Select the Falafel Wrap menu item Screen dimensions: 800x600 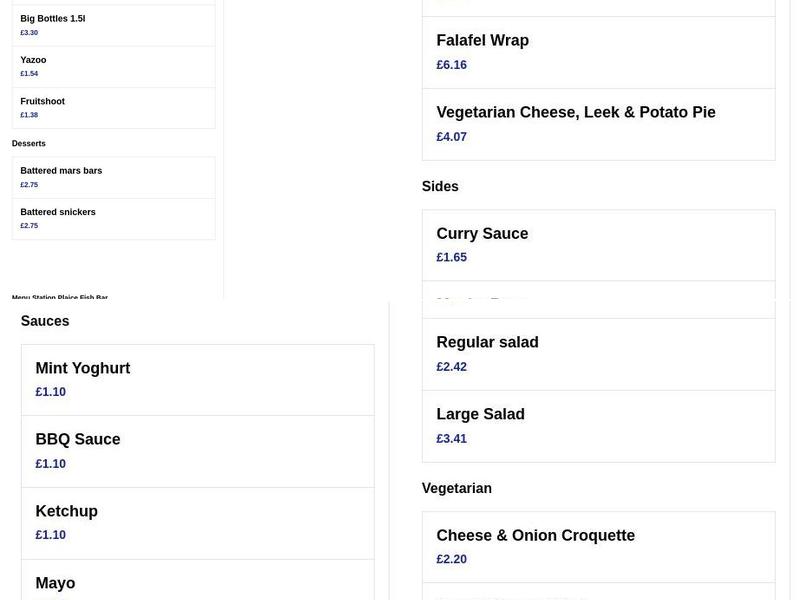482,40
